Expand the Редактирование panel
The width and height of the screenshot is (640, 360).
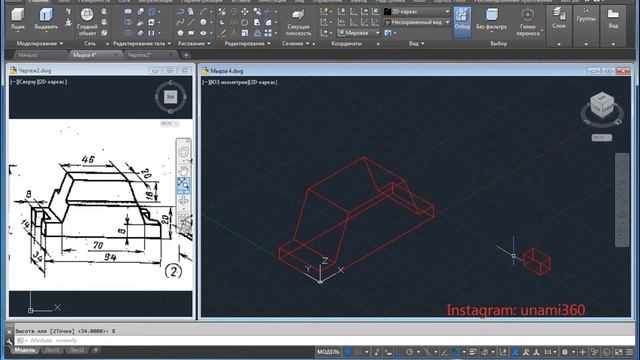click(x=247, y=43)
